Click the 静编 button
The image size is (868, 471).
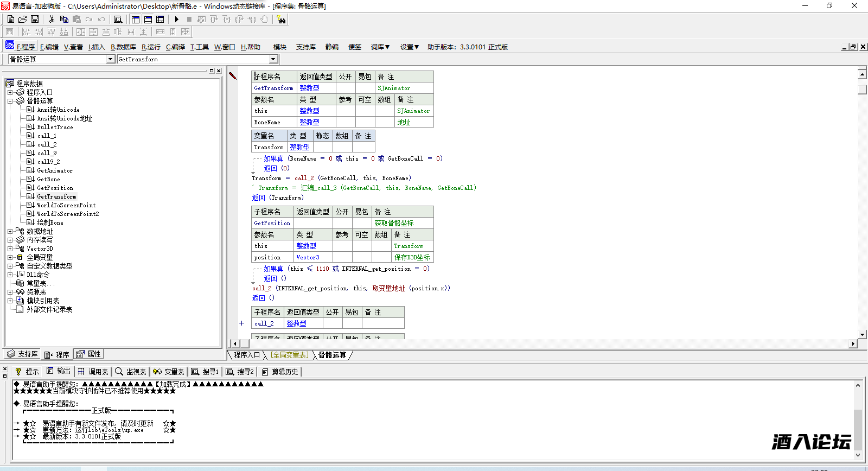[x=332, y=47]
